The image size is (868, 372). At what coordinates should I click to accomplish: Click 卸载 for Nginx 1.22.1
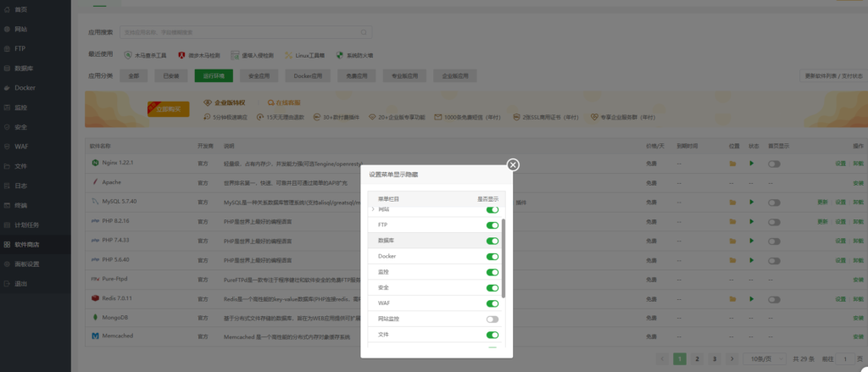coord(858,164)
